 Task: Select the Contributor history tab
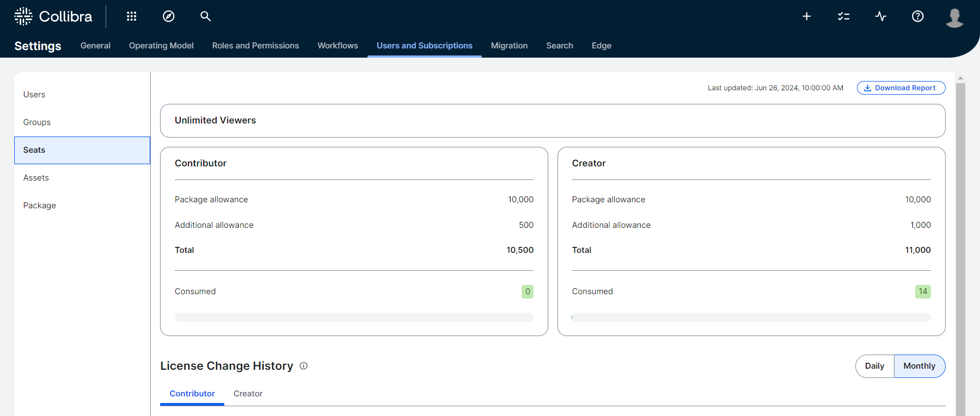click(192, 394)
